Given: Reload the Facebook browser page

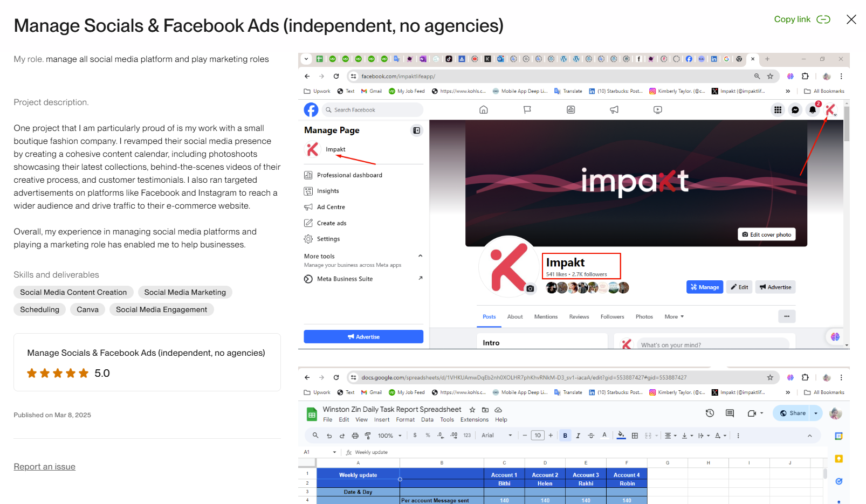Looking at the screenshot, I should [336, 77].
